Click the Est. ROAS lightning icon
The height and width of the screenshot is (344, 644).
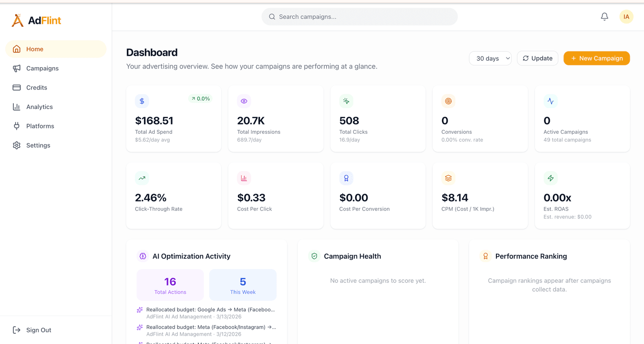pos(550,178)
